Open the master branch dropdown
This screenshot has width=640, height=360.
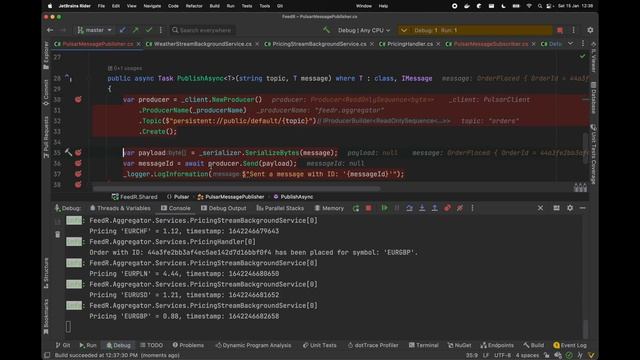coord(94,30)
